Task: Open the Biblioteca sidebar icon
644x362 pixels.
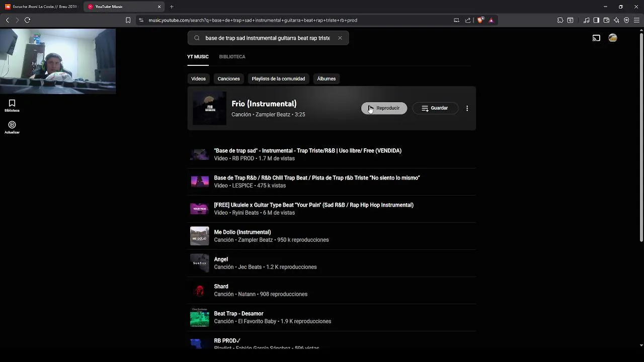Action: pos(12,106)
